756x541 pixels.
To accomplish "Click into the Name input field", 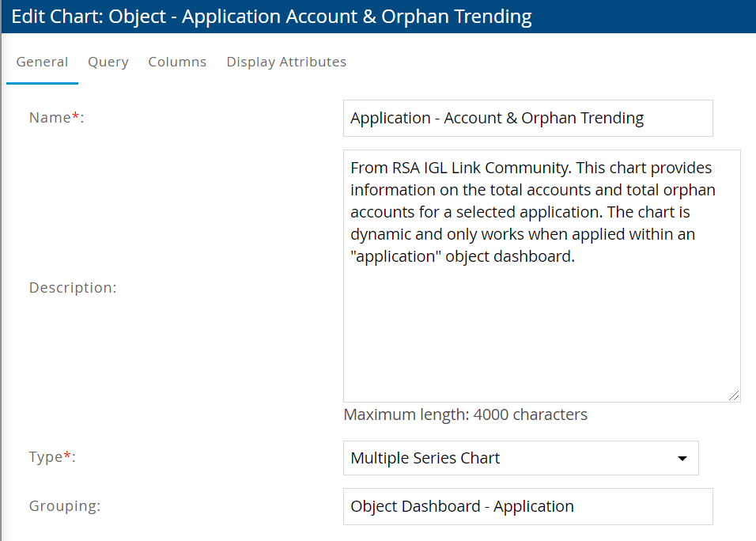I will pyautogui.click(x=527, y=118).
